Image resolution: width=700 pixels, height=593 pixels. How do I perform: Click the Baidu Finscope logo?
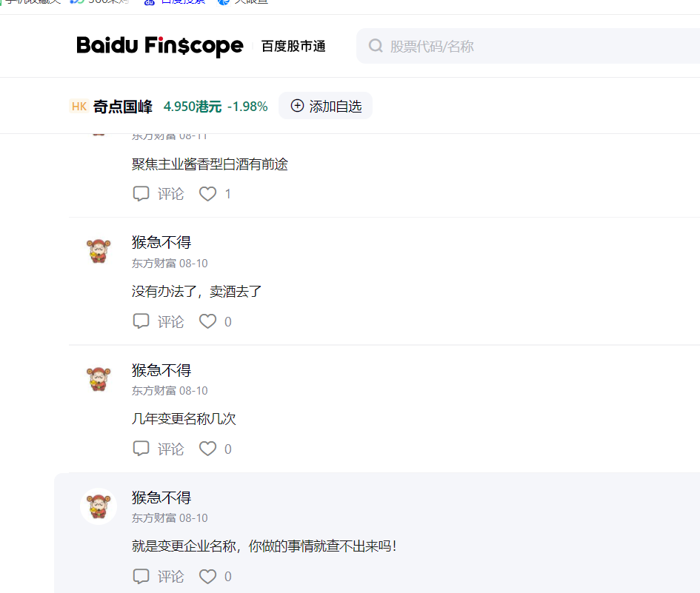(159, 46)
